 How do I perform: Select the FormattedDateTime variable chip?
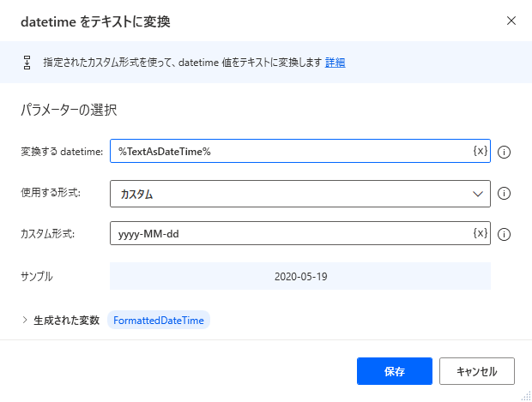159,320
